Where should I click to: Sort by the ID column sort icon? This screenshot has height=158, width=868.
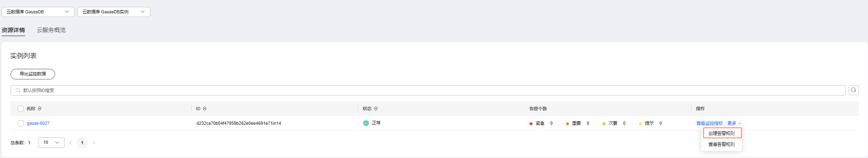click(205, 109)
